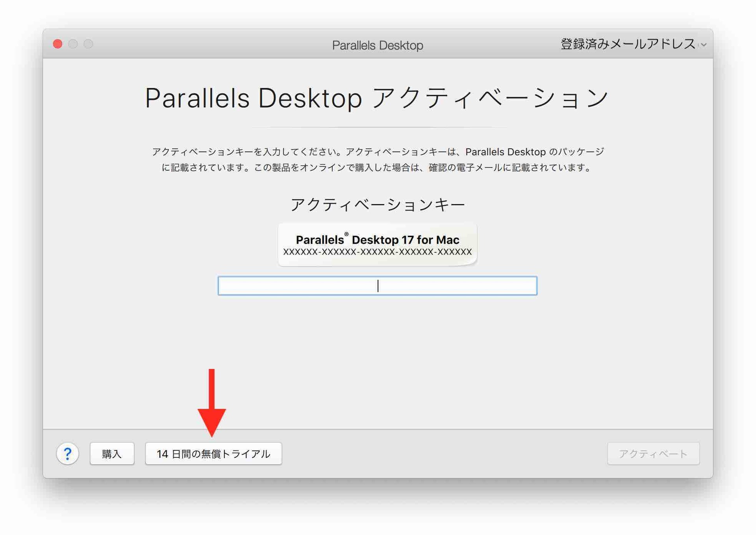Open the help question mark button

[x=68, y=453]
